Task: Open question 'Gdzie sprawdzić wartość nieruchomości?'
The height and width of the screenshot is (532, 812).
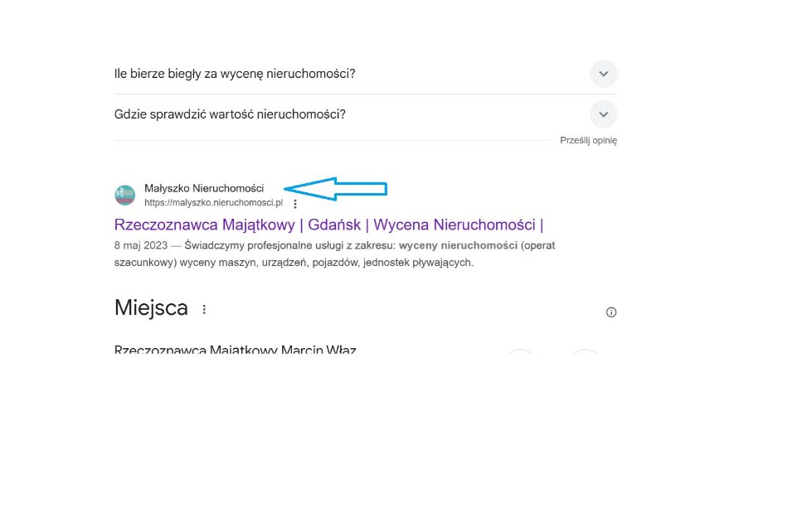Action: pyautogui.click(x=230, y=114)
